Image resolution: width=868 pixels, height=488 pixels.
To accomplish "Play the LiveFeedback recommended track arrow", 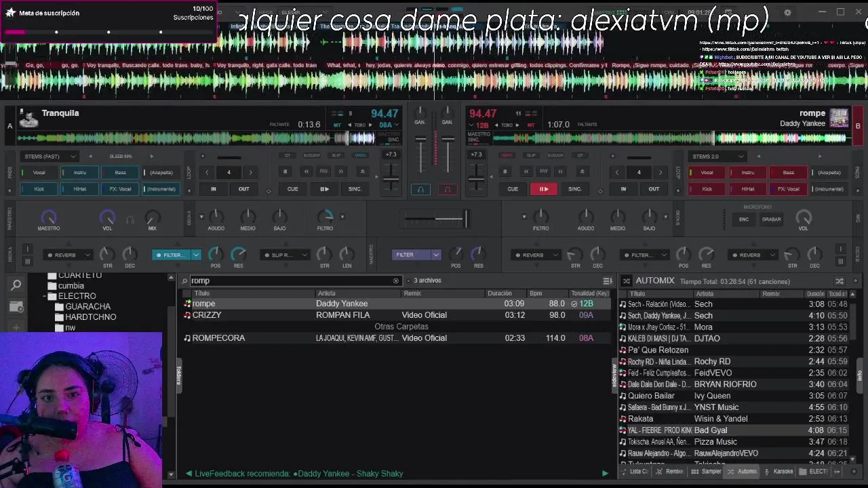I will click(x=605, y=474).
